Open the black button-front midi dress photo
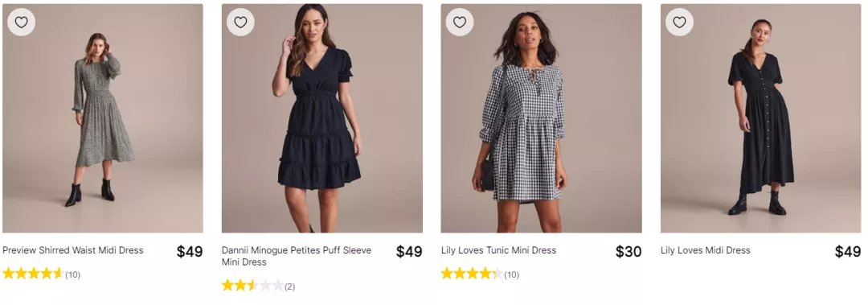Image resolution: width=868 pixels, height=305 pixels. point(761,118)
